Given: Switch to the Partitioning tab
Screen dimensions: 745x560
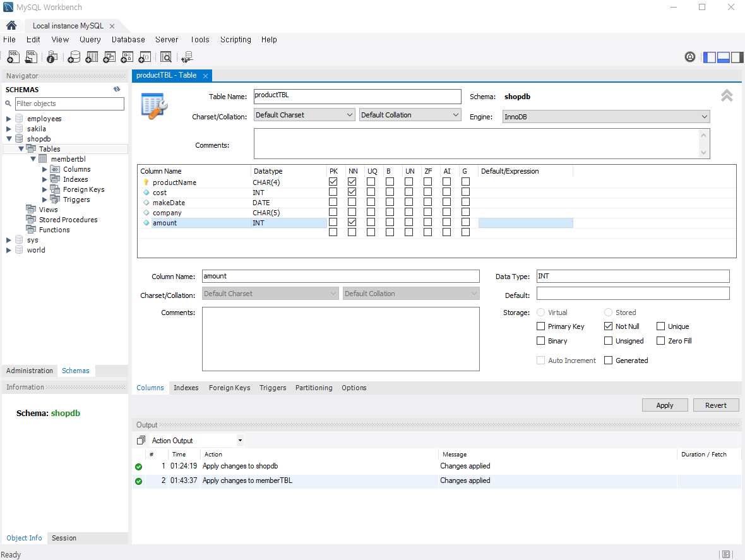Looking at the screenshot, I should pyautogui.click(x=314, y=388).
